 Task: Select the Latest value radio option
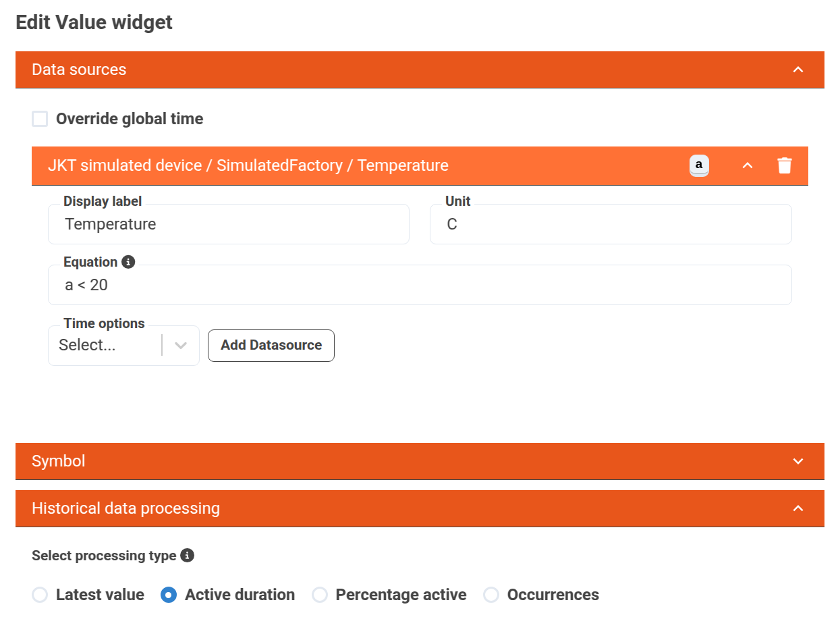coord(40,595)
